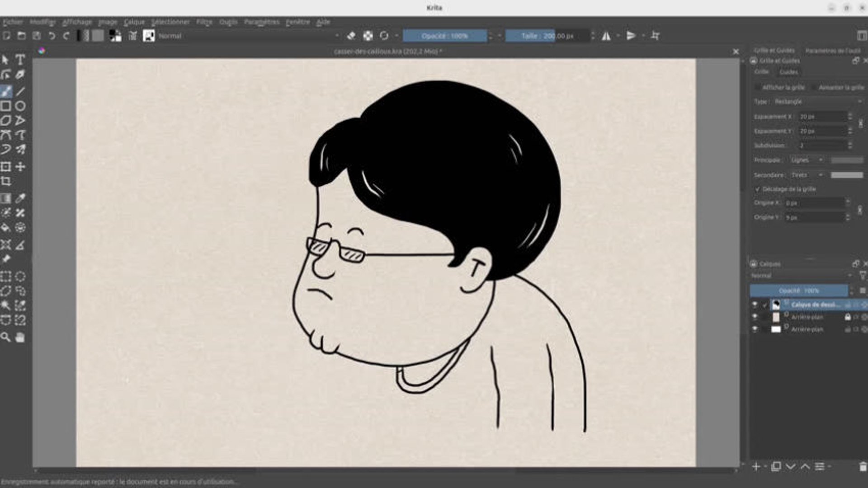
Task: Expand the add-layer plus dropdown arrow
Action: 765,466
